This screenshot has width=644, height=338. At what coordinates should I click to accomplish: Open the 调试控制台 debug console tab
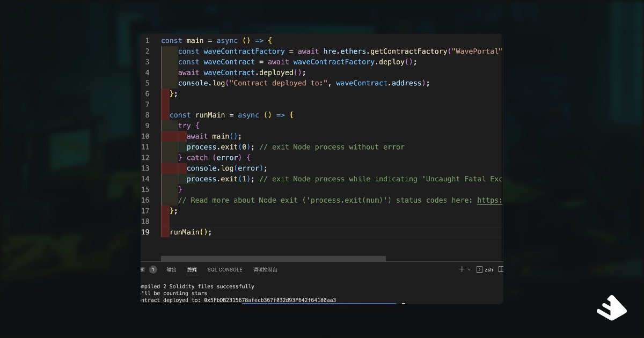265,270
